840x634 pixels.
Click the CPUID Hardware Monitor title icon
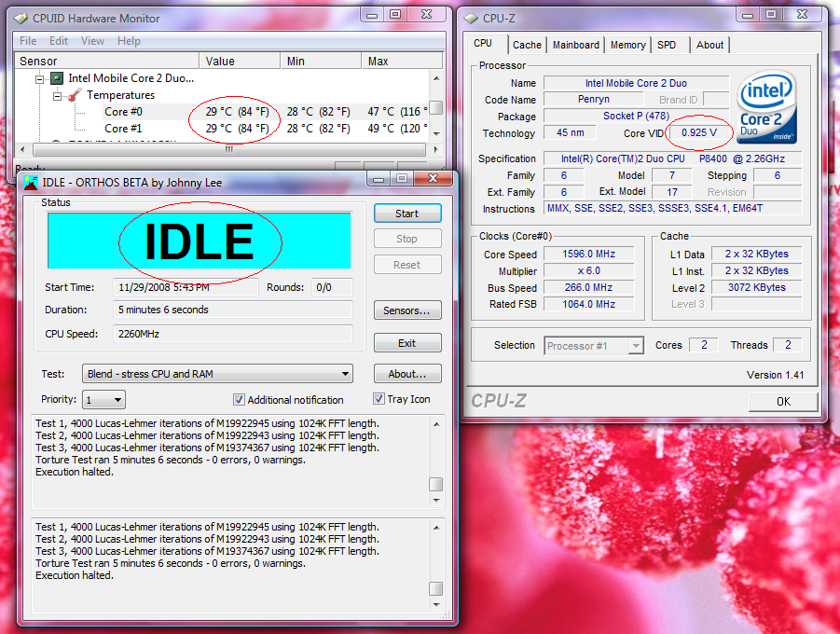pos(21,19)
